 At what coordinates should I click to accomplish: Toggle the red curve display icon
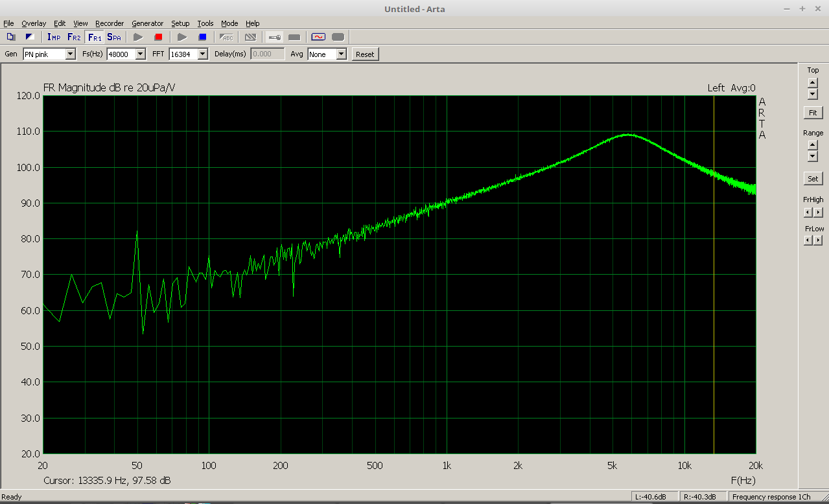[x=318, y=37]
